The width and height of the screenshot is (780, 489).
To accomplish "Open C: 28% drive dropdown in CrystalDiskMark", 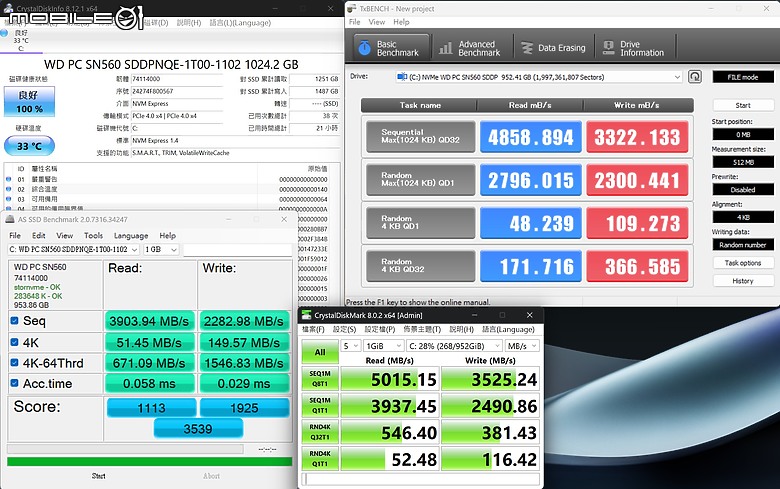I will 454,346.
